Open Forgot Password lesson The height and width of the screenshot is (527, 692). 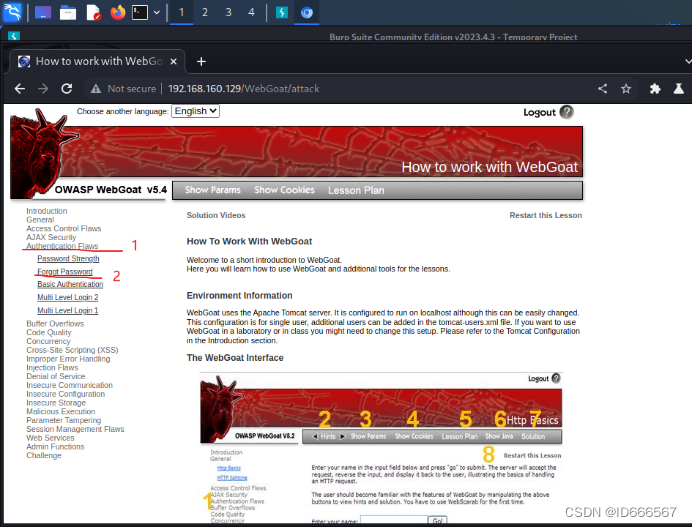pyautogui.click(x=65, y=272)
